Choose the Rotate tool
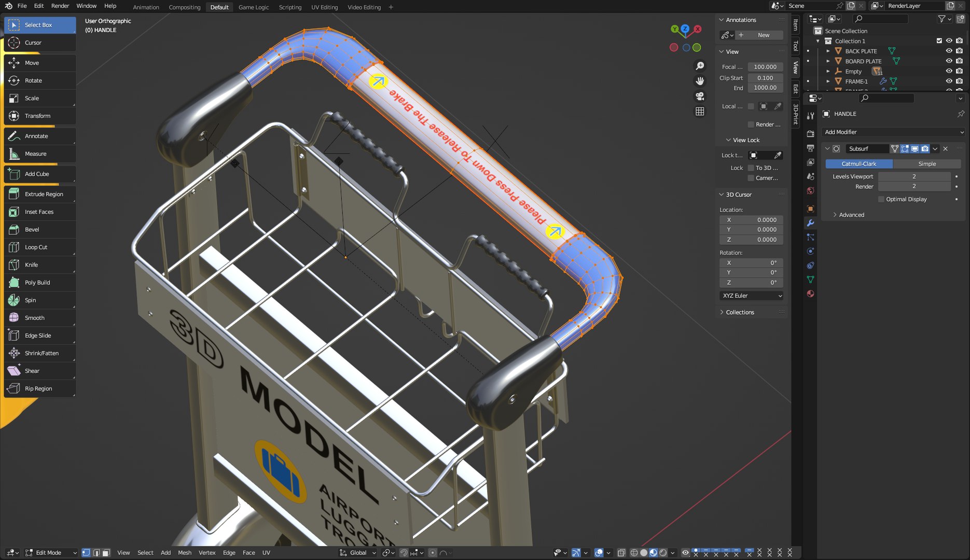Image resolution: width=970 pixels, height=560 pixels. (40, 80)
